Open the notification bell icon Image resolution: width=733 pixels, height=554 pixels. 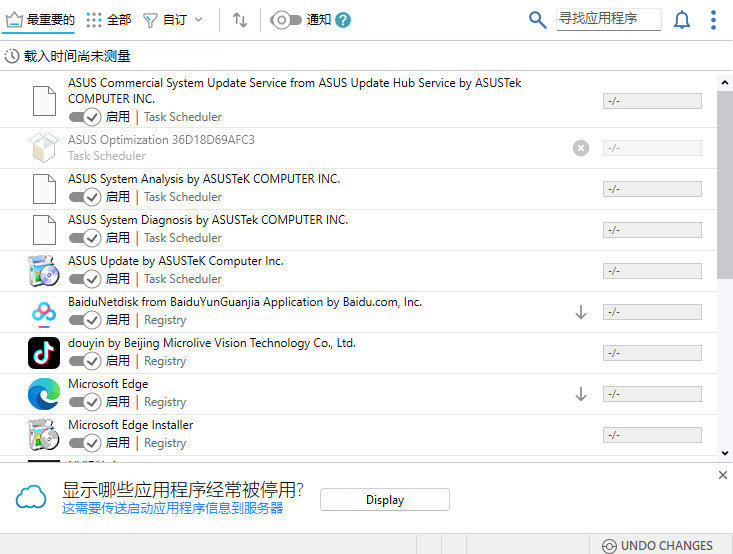(682, 20)
